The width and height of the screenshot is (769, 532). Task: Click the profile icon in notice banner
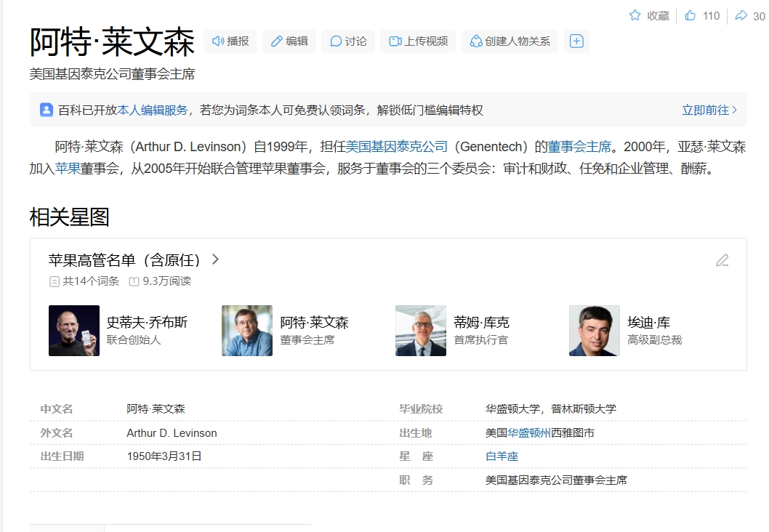point(47,110)
